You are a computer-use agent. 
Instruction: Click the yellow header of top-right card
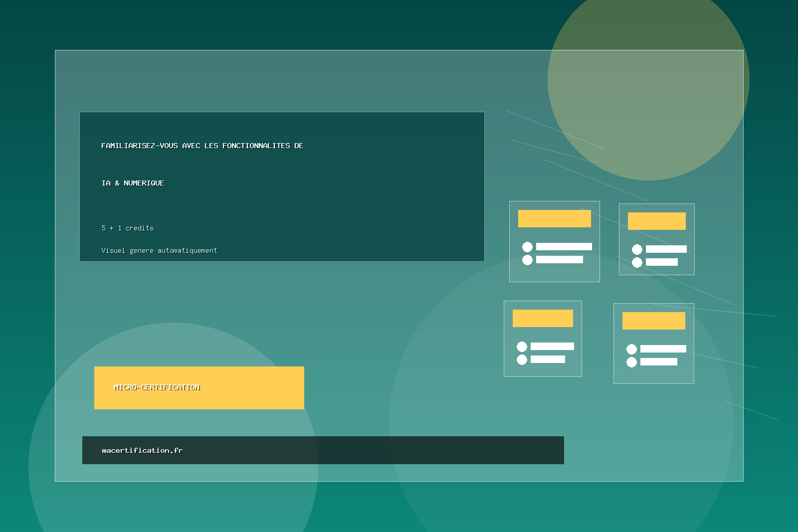pos(656,221)
